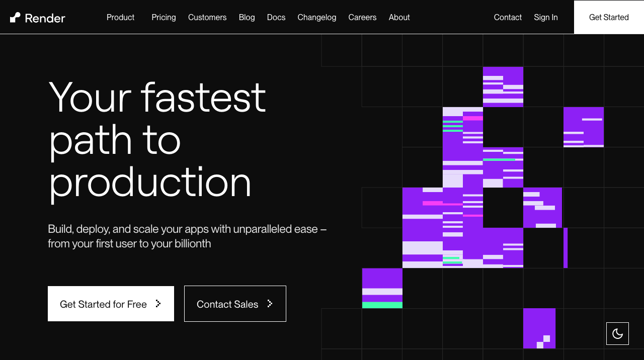Image resolution: width=644 pixels, height=360 pixels.
Task: Select About in the top navigation
Action: (x=399, y=17)
